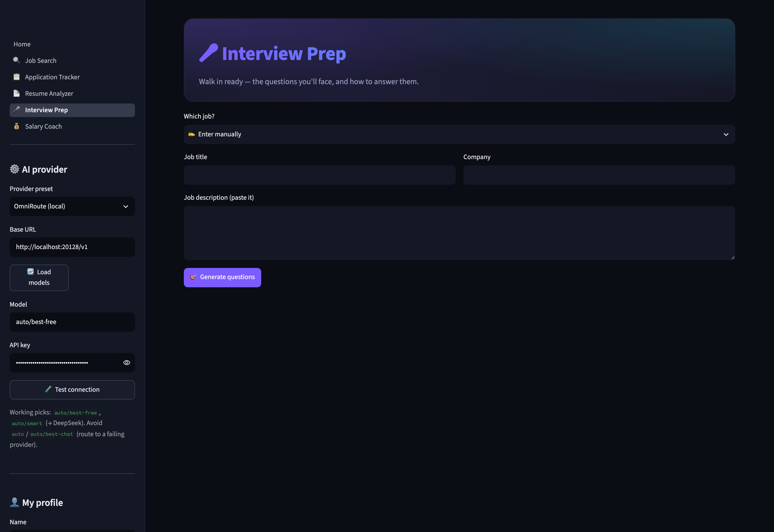Open Resume Analyzer from the sidebar
Image resolution: width=774 pixels, height=532 pixels.
[x=72, y=93]
